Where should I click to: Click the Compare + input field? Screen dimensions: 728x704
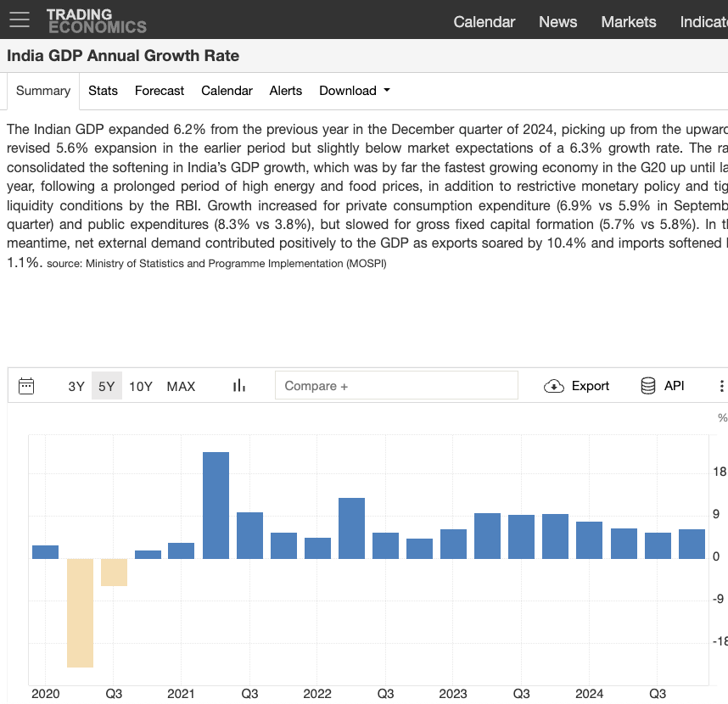click(396, 386)
